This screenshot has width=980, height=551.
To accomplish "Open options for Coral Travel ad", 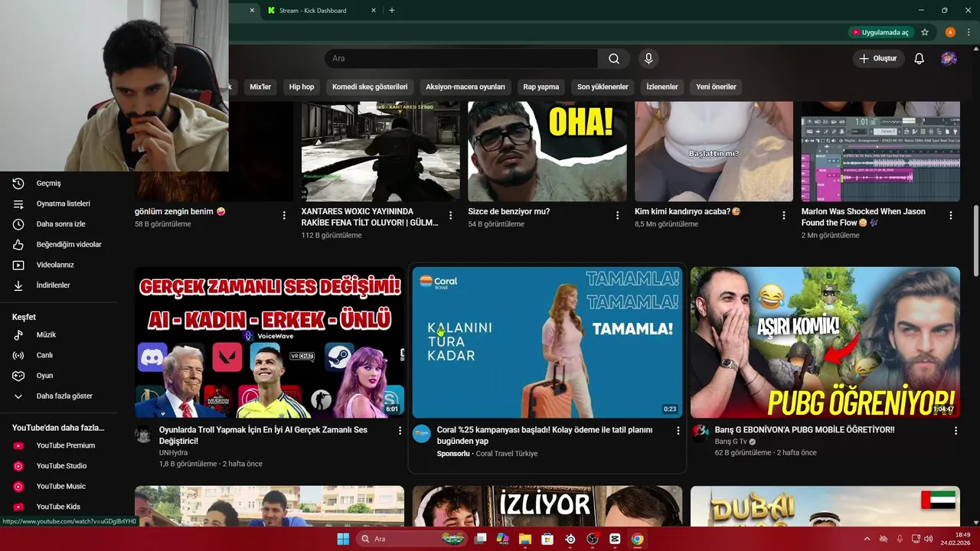I will pos(678,431).
